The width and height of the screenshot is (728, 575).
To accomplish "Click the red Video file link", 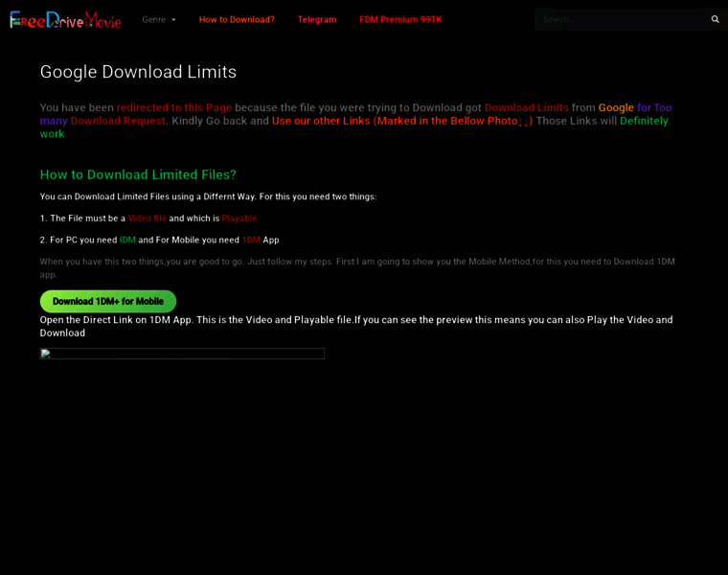I will click(x=147, y=218).
